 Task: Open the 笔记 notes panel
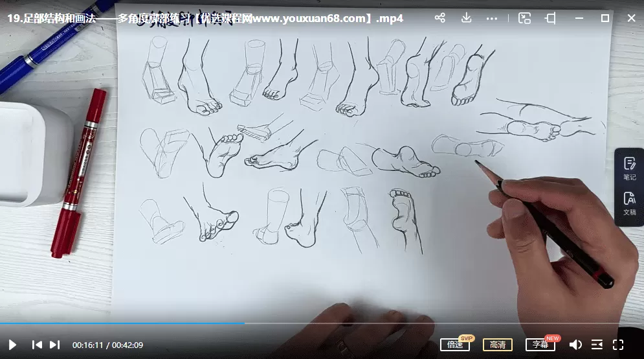[629, 168]
